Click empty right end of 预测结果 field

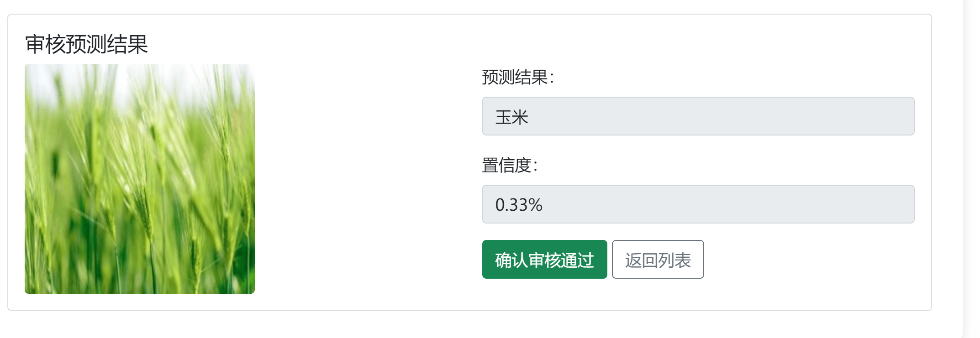click(868, 116)
